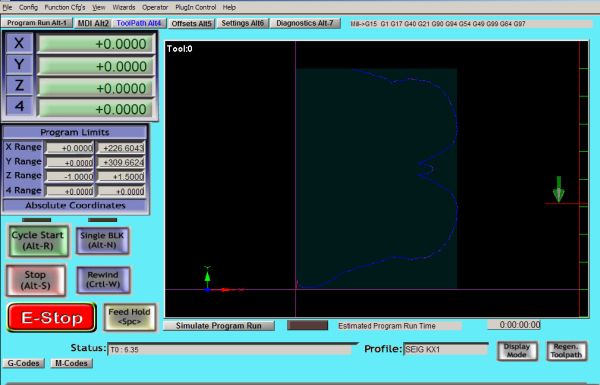Image resolution: width=600 pixels, height=385 pixels.
Task: Click the 4th axis zero button
Action: click(19, 106)
